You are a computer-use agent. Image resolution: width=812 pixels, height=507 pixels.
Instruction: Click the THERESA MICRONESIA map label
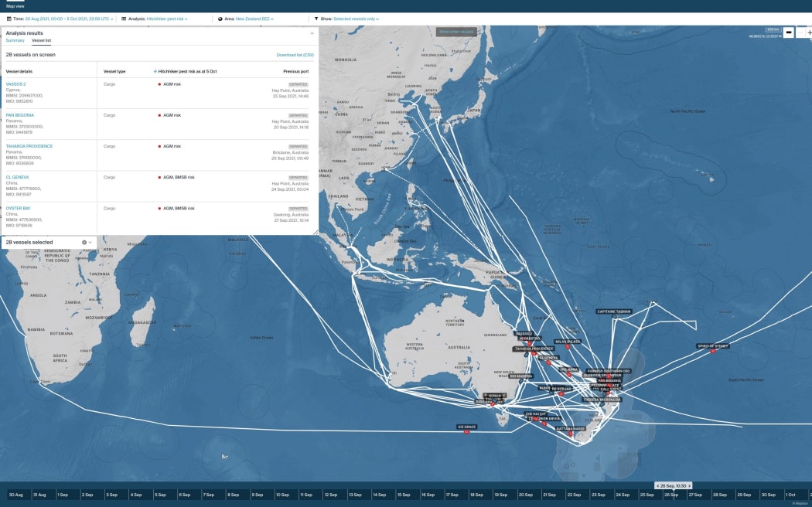point(601,400)
